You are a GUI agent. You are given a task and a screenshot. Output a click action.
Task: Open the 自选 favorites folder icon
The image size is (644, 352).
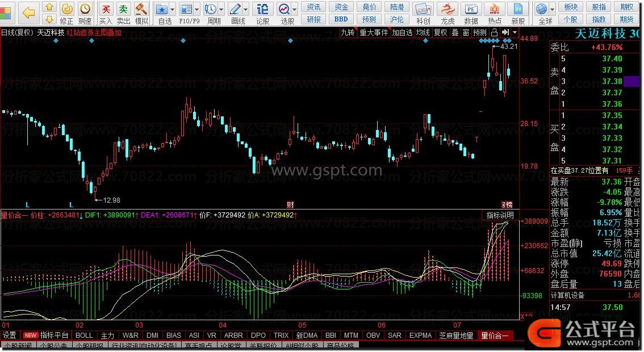(x=162, y=9)
